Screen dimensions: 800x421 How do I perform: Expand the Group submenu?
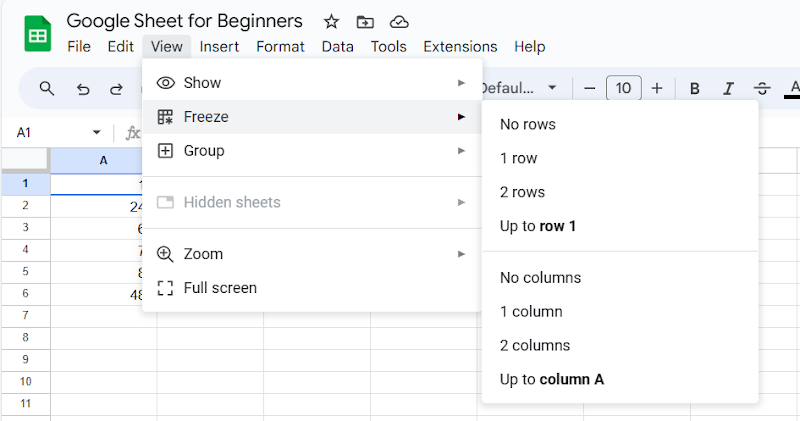(x=312, y=151)
